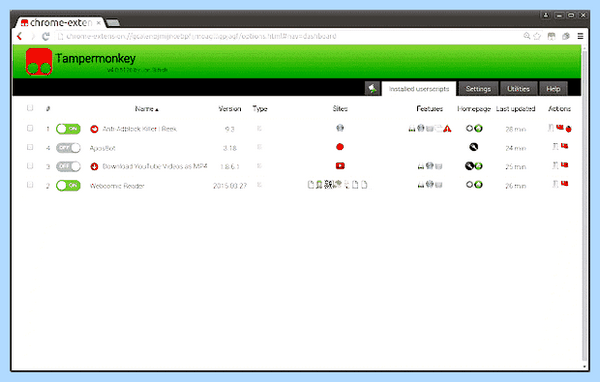Check the AposBot row checkbox

[30, 147]
